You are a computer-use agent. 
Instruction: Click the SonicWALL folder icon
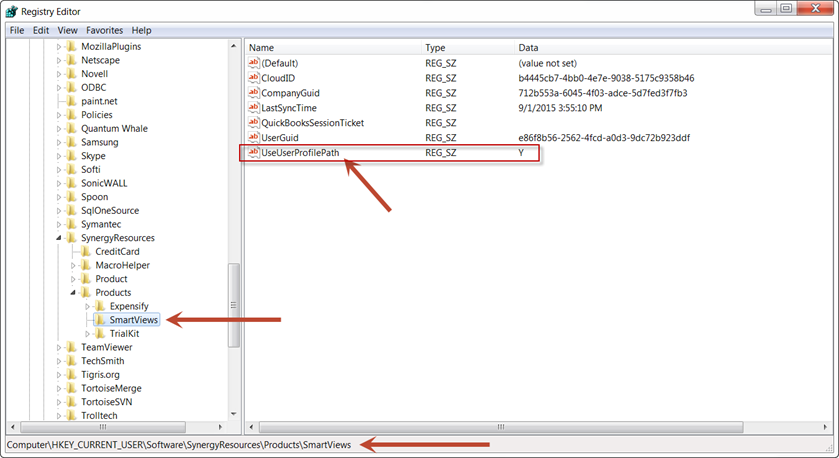pyautogui.click(x=72, y=183)
